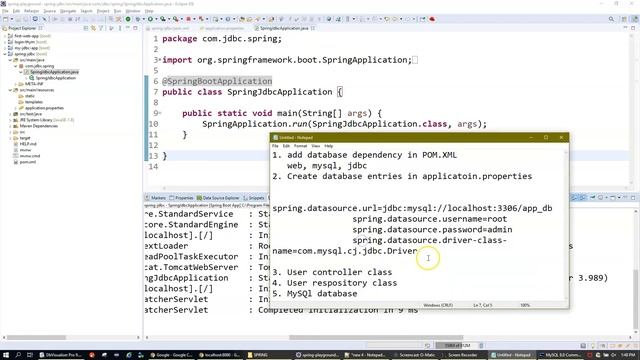
Task: Collapse the main method on line 9
Action: point(160,113)
